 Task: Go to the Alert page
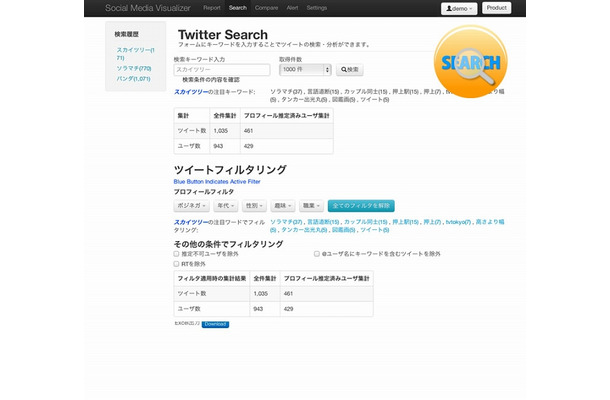pos(292,8)
